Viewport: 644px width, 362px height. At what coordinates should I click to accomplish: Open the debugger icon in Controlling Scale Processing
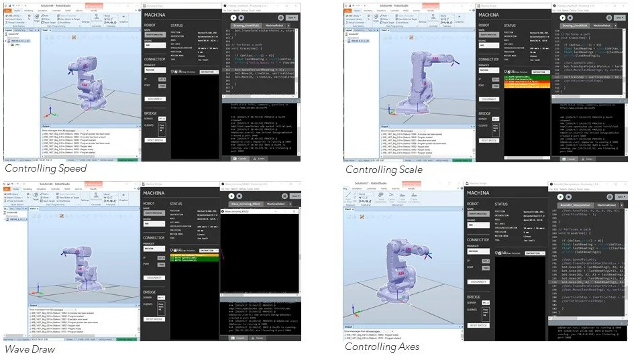pyautogui.click(x=610, y=17)
